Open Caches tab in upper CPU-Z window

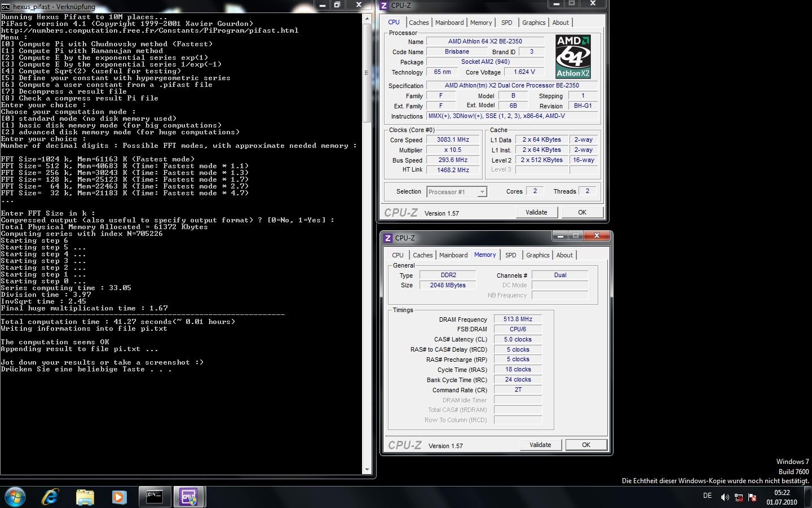tap(419, 23)
